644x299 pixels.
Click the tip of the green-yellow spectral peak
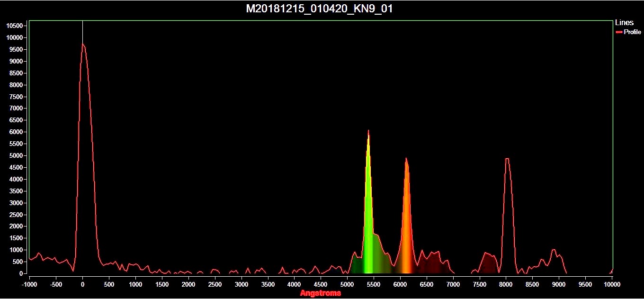click(368, 131)
